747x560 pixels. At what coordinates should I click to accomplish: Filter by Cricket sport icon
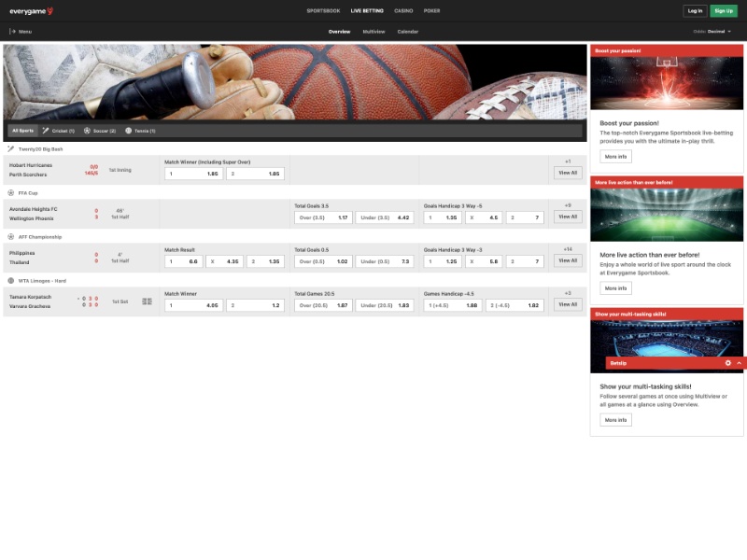coord(46,131)
